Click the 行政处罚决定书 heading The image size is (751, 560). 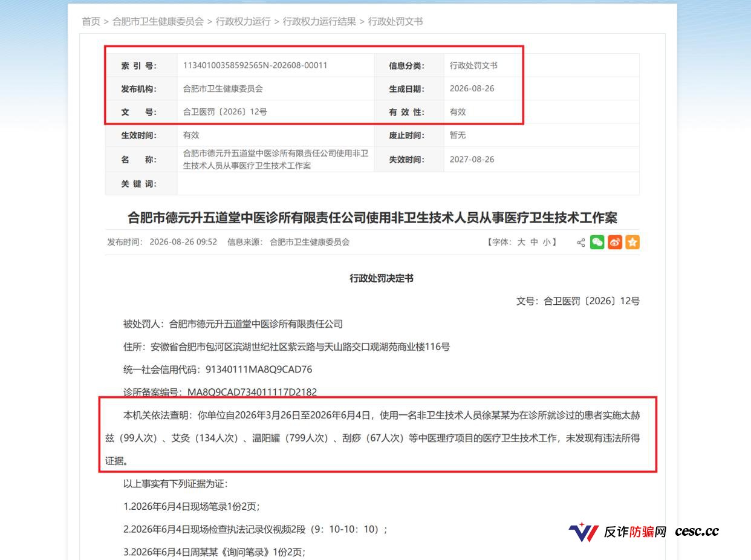tap(382, 278)
